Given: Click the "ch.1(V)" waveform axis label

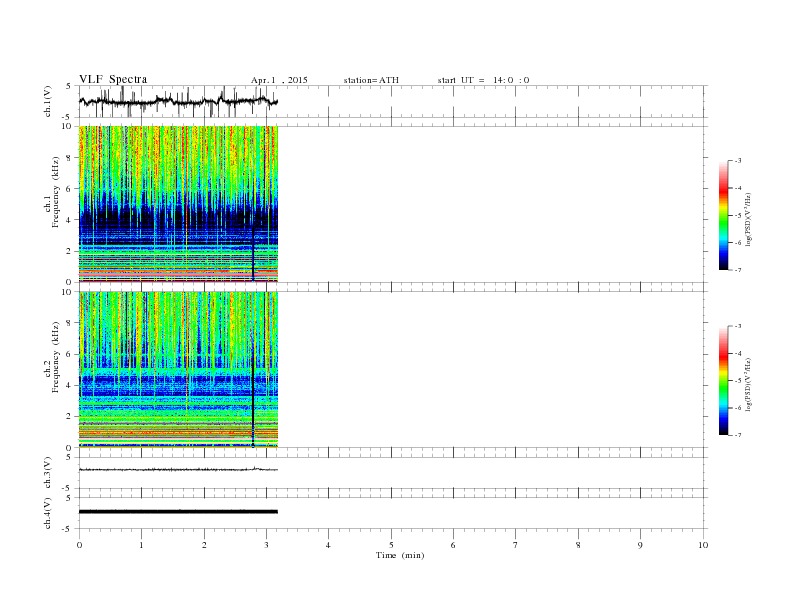Looking at the screenshot, I should coord(48,101).
